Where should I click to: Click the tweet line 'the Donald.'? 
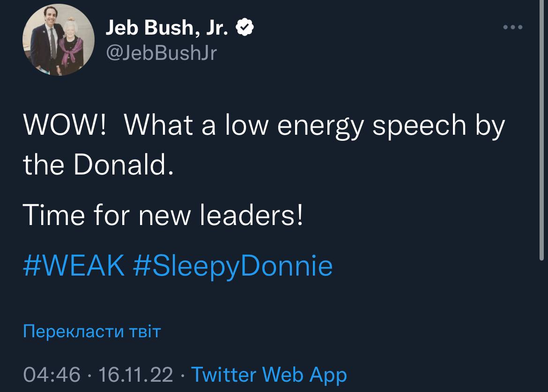pyautogui.click(x=98, y=166)
